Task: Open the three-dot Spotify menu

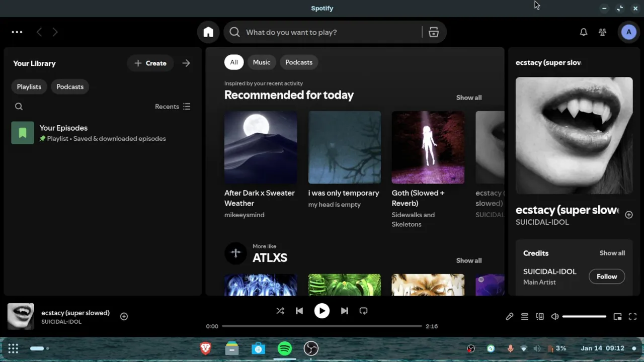Action: click(x=17, y=32)
